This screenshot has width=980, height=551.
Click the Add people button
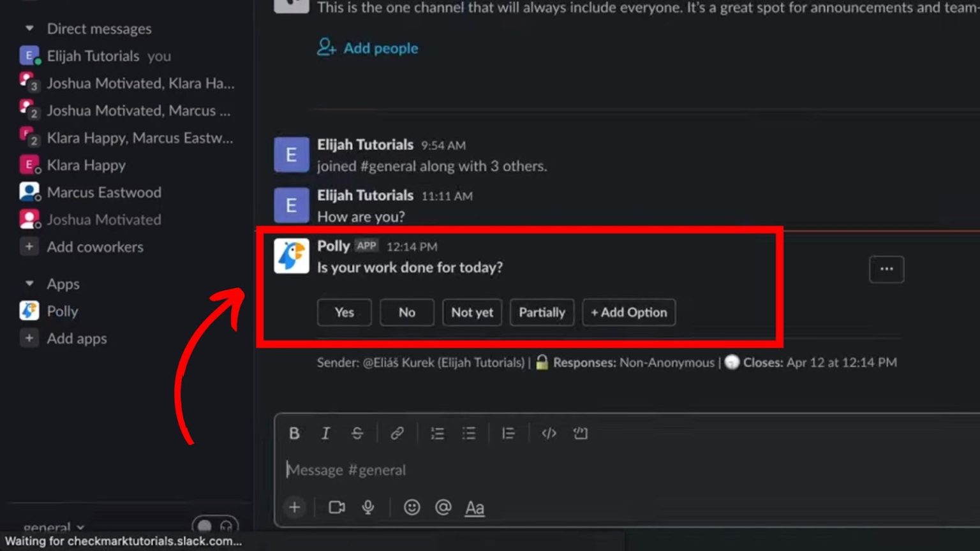[x=368, y=48]
